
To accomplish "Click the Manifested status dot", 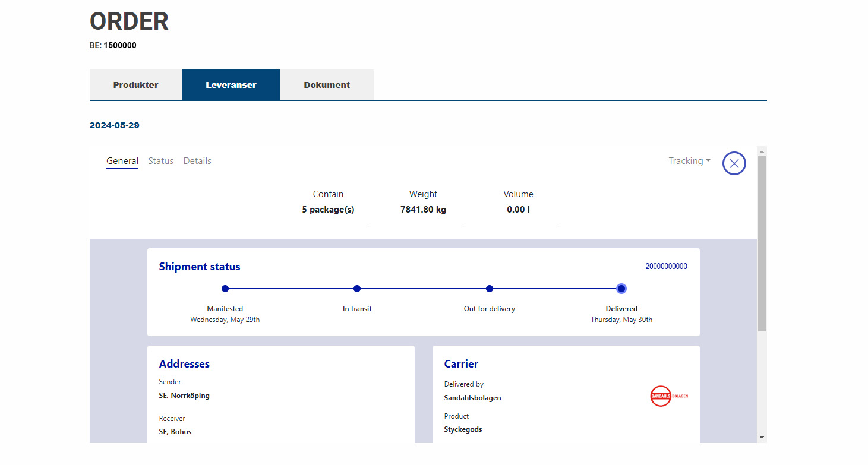I will point(225,289).
